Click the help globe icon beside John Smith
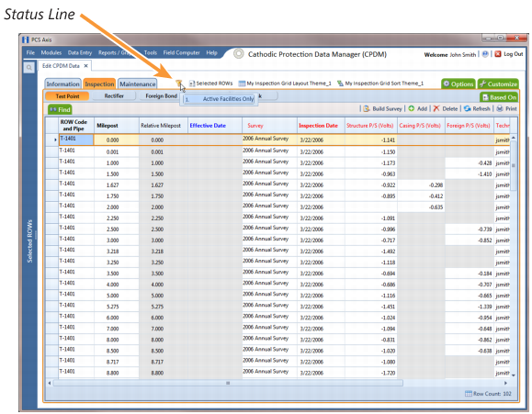The width and height of the screenshot is (532, 414). [x=485, y=54]
